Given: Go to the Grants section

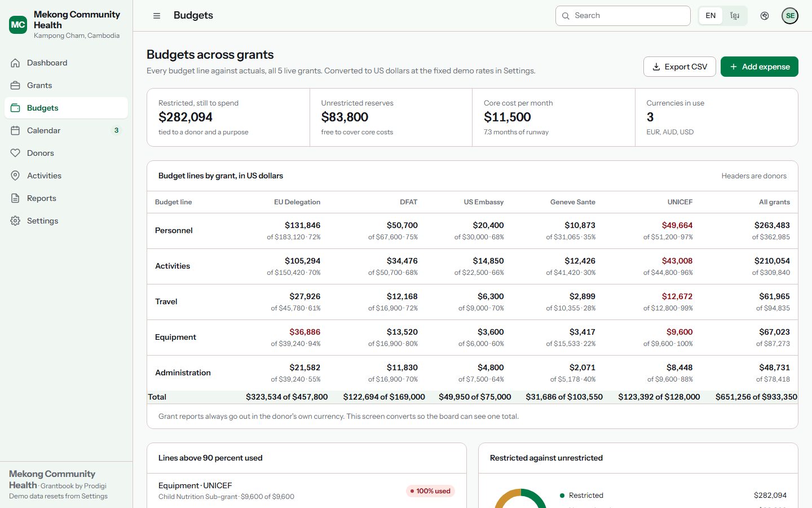Looking at the screenshot, I should [66, 85].
